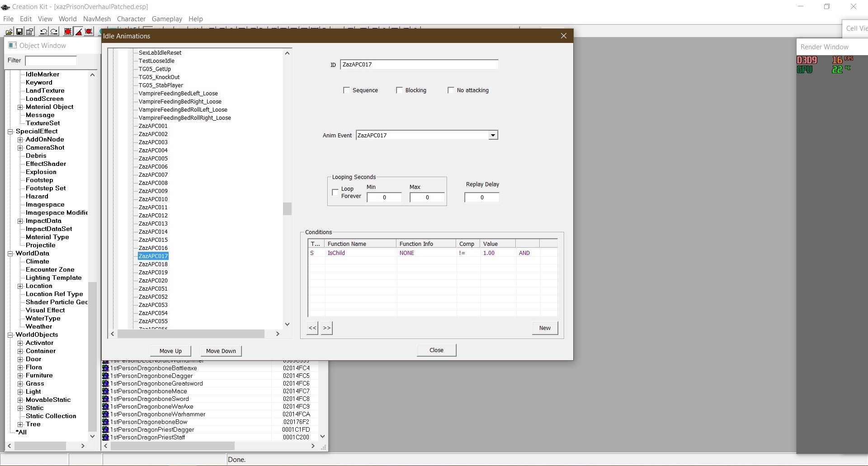This screenshot has width=868, height=466.
Task: Select the 1stPersonDragoneboneBow row icon
Action: (x=105, y=422)
